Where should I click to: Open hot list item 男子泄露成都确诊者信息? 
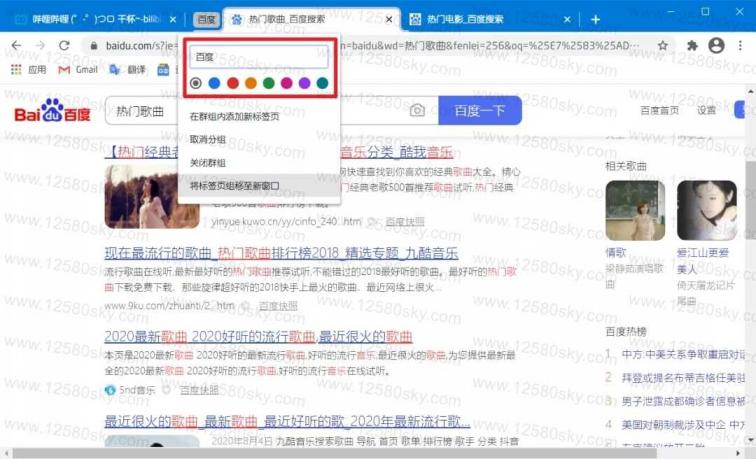[x=684, y=401]
